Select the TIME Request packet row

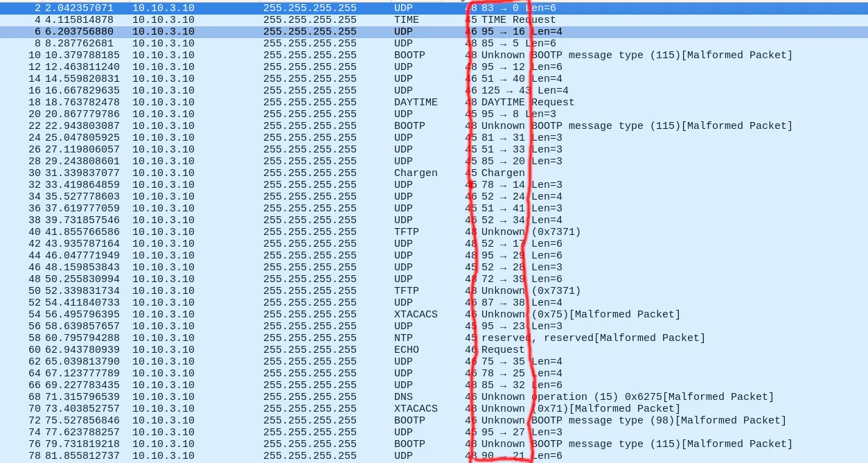(x=277, y=20)
